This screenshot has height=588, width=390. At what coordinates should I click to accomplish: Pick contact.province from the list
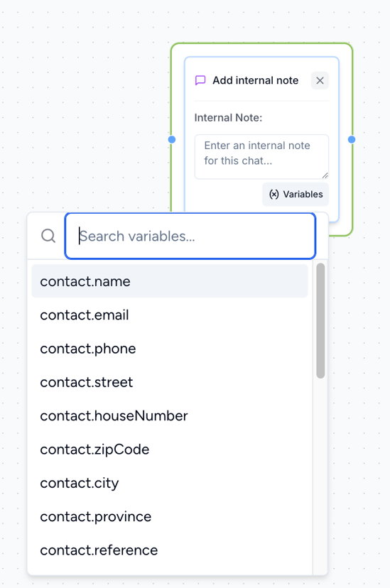pos(170,517)
